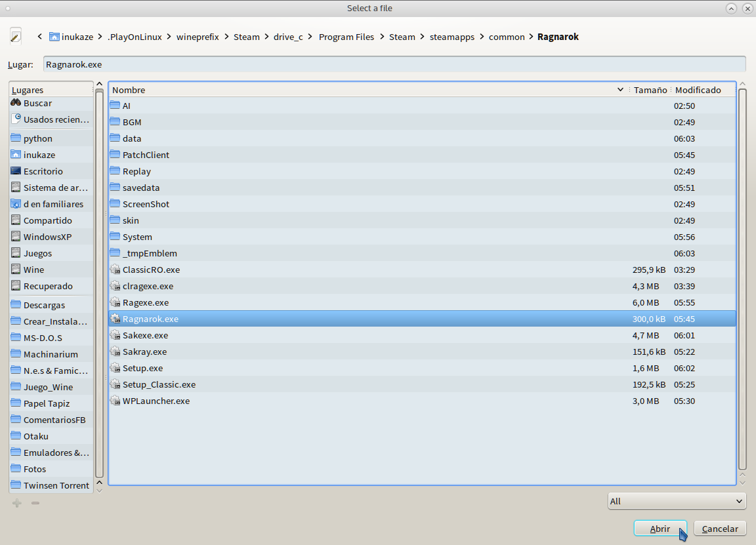Open the MS-D.O.S bookmark folder
The height and width of the screenshot is (545, 756).
pos(51,338)
